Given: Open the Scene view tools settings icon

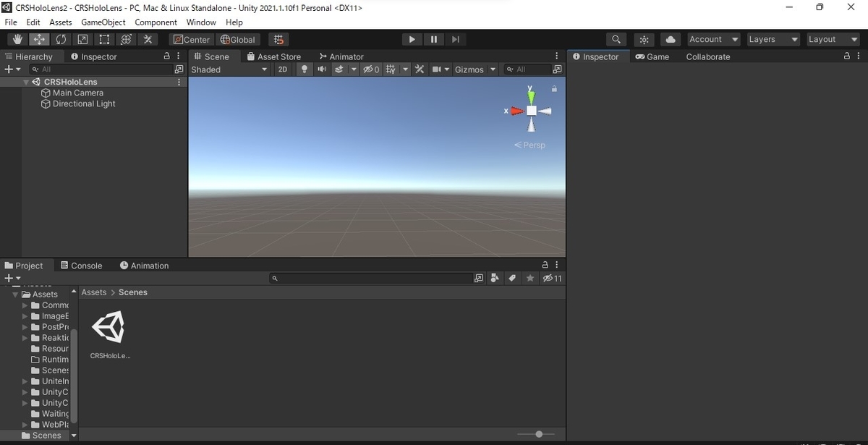Looking at the screenshot, I should [x=419, y=69].
